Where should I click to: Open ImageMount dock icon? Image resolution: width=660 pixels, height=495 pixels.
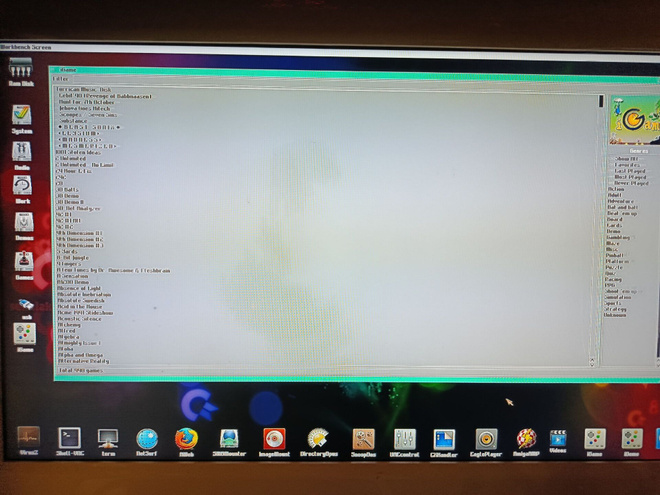[x=274, y=442]
